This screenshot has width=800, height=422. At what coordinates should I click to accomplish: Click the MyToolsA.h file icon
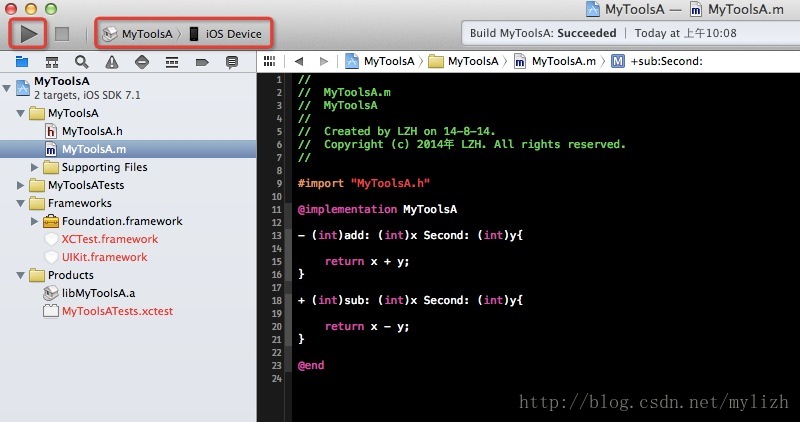click(x=51, y=131)
